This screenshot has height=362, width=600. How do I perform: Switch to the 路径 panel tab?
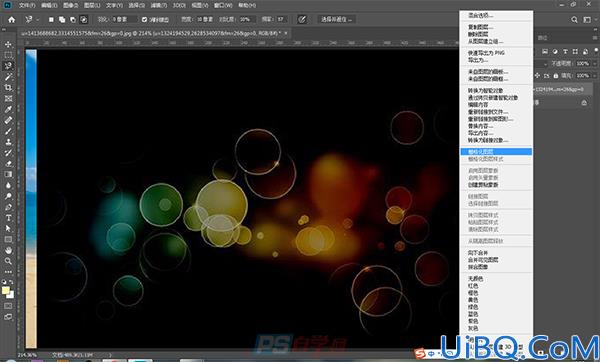pyautogui.click(x=542, y=38)
